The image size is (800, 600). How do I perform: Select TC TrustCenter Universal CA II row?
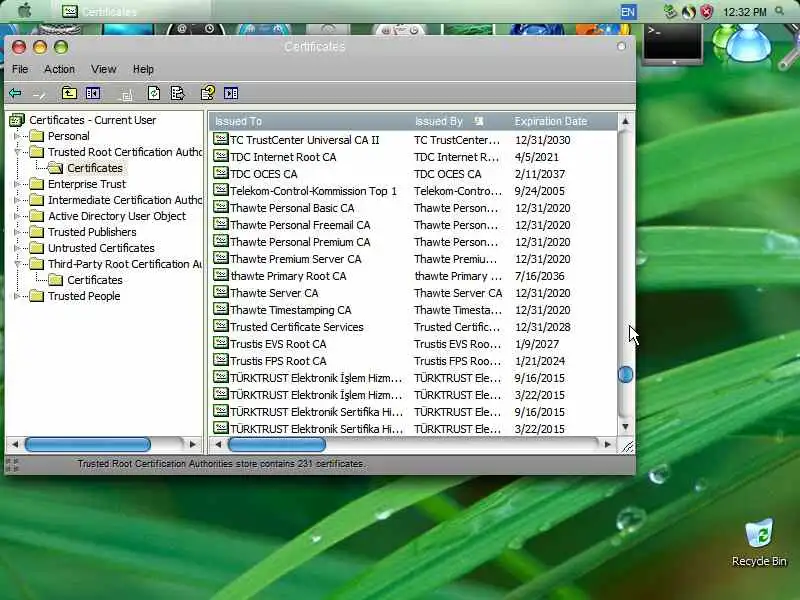pos(413,140)
